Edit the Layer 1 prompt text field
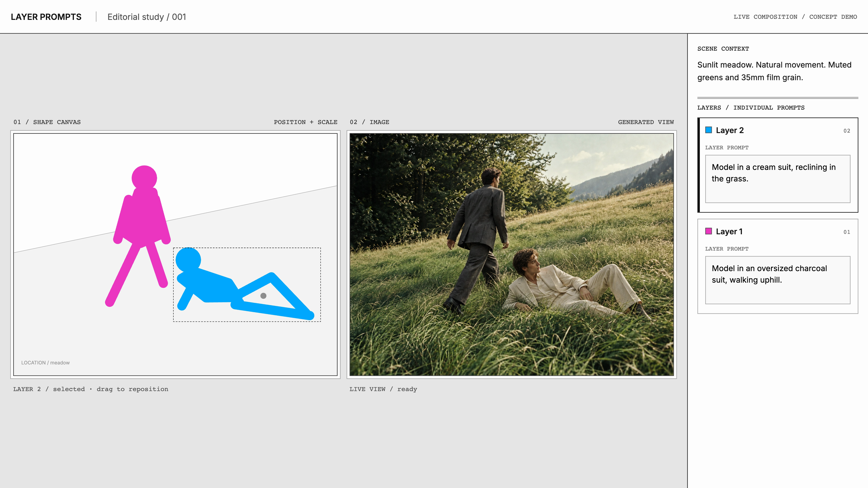868x488 pixels. click(778, 280)
